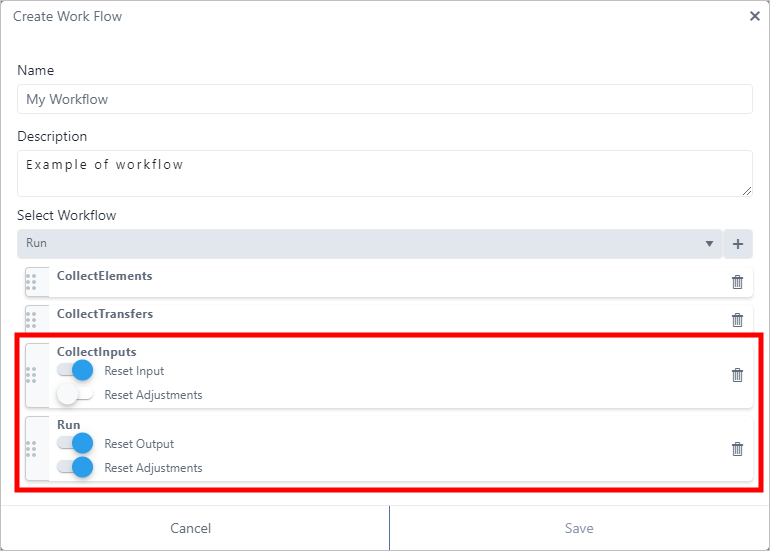Disable Reset Input under CollectInputs
Screen dimensions: 770x551
click(75, 371)
